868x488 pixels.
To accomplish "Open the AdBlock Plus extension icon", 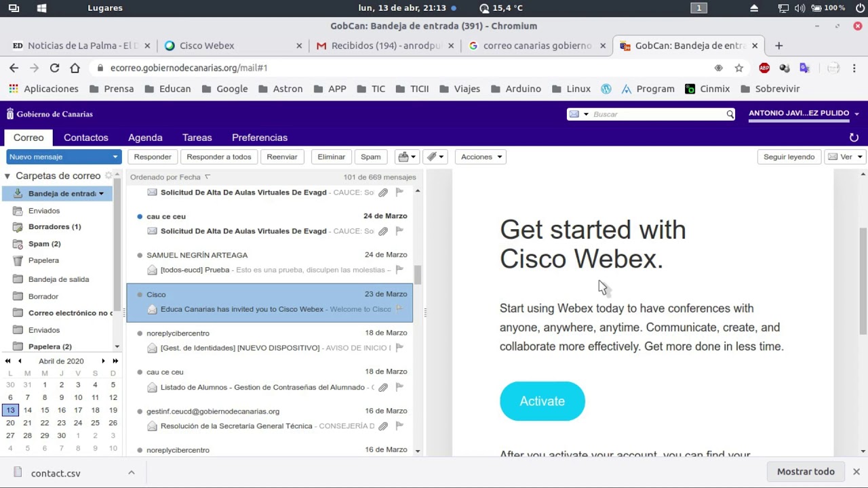I will (764, 68).
